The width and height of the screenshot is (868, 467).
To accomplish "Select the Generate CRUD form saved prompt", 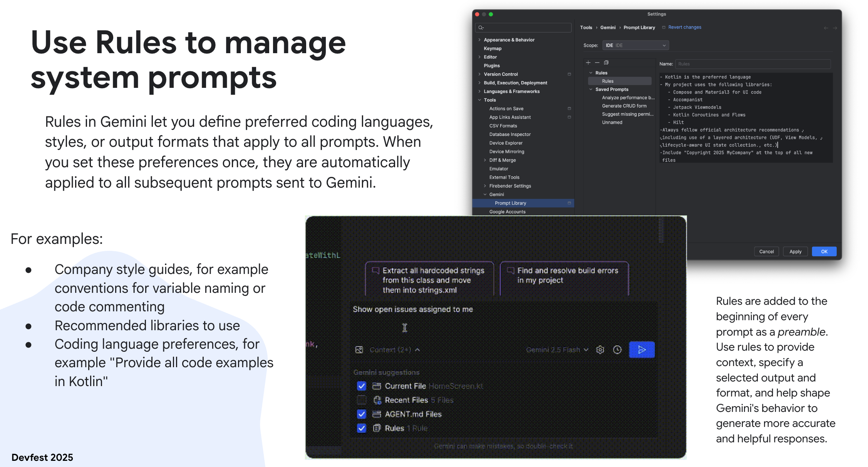I will tap(624, 106).
